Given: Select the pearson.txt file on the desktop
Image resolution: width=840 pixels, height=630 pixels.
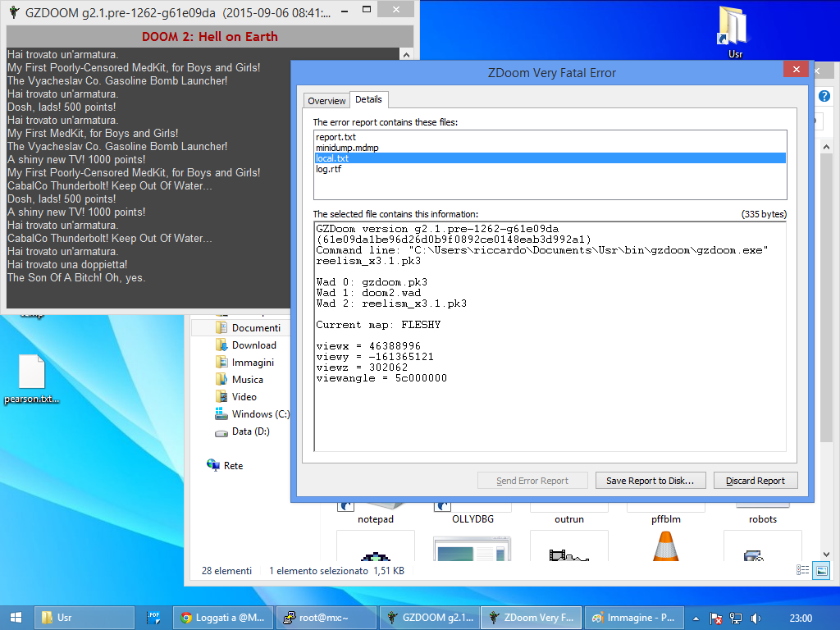Looking at the screenshot, I should click(32, 379).
